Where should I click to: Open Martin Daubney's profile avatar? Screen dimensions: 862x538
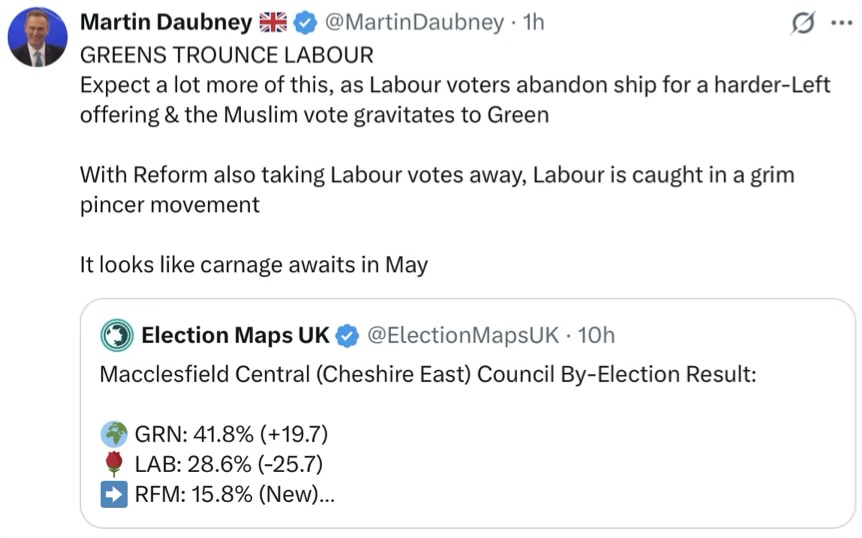(37, 39)
